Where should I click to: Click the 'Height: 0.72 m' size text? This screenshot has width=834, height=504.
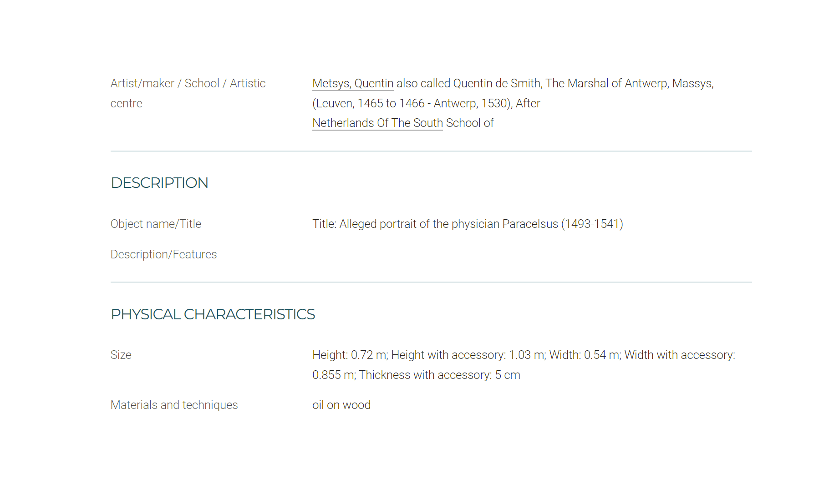(350, 355)
